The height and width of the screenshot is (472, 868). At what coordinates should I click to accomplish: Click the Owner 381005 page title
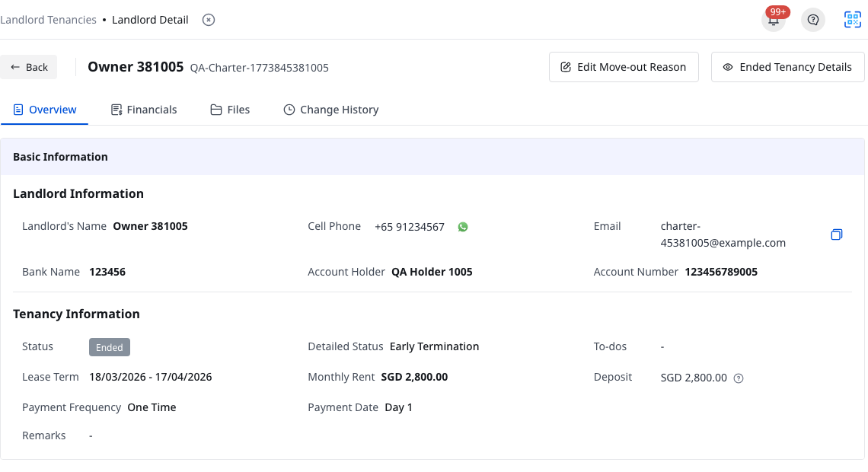136,67
